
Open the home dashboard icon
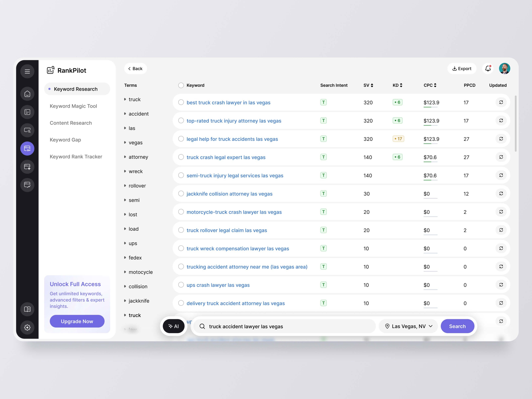point(27,94)
